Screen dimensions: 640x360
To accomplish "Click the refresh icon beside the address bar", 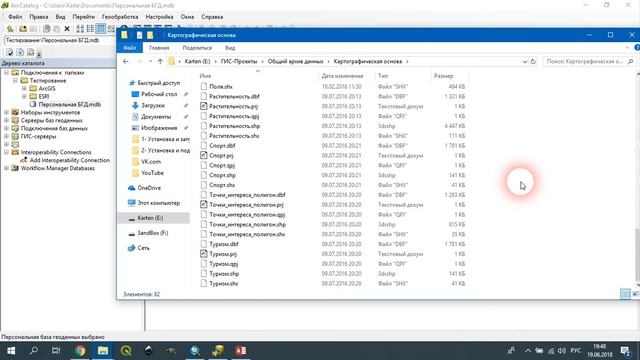I will click(533, 61).
